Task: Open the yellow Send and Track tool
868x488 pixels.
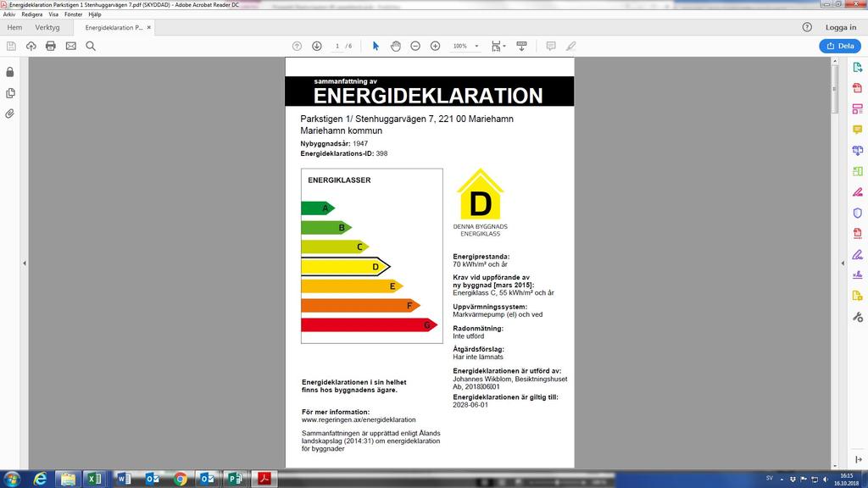Action: [x=858, y=296]
